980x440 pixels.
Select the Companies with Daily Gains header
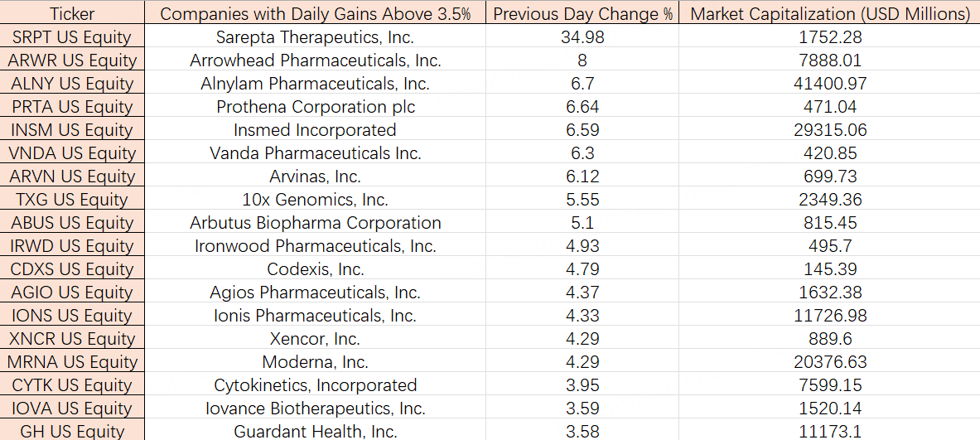[315, 14]
